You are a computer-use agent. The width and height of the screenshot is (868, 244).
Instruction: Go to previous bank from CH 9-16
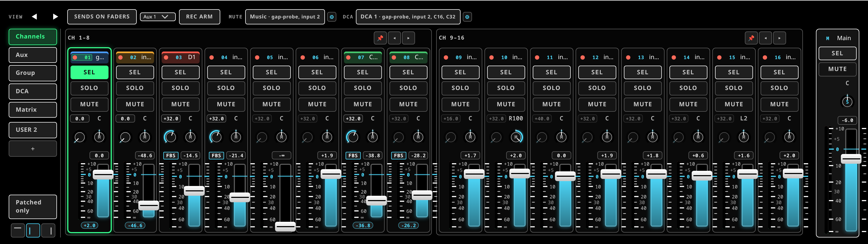(x=765, y=38)
